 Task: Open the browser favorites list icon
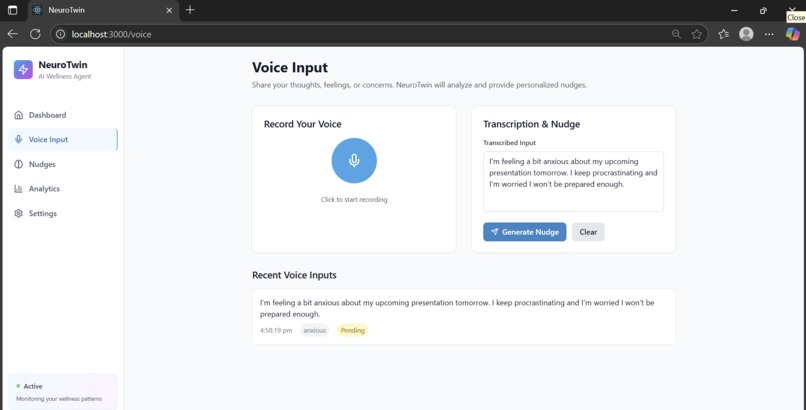[x=724, y=34]
